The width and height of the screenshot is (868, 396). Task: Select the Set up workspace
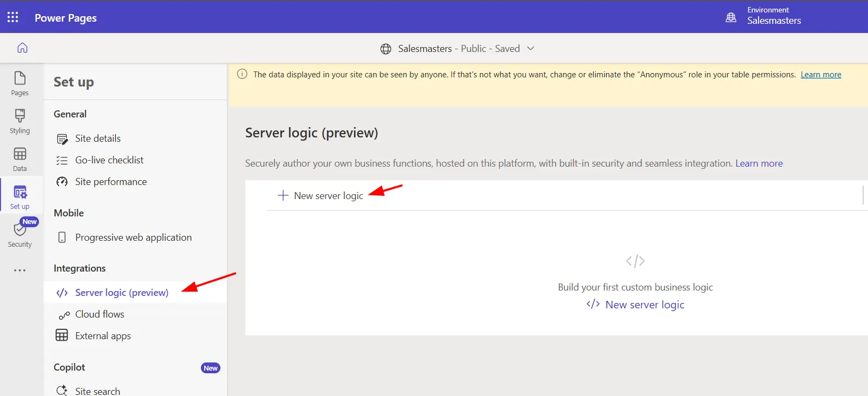point(20,197)
